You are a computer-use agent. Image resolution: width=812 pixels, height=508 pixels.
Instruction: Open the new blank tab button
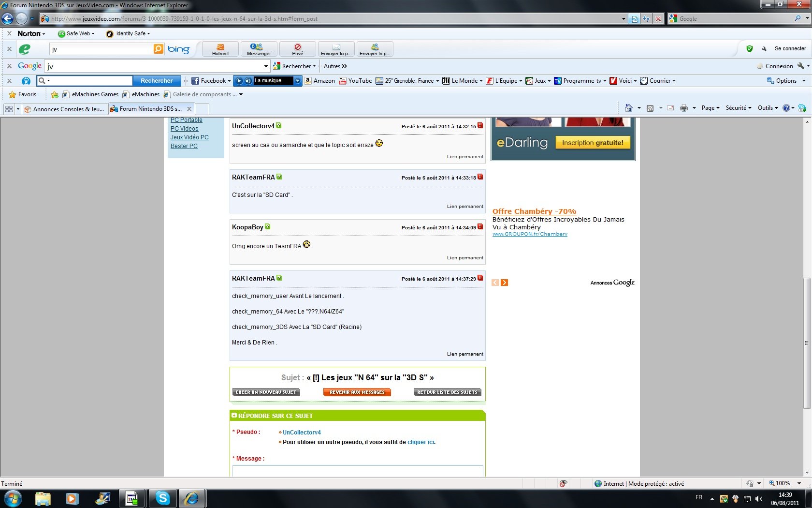click(202, 109)
